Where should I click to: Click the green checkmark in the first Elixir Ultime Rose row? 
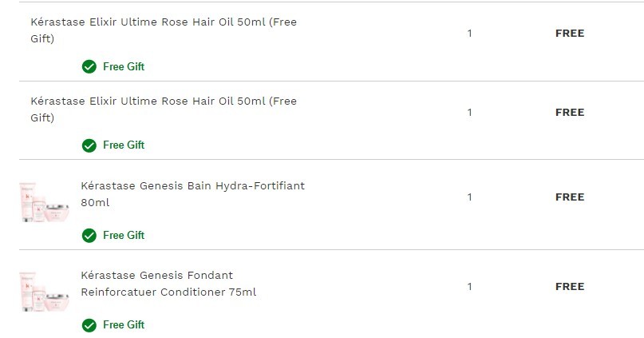click(x=89, y=66)
